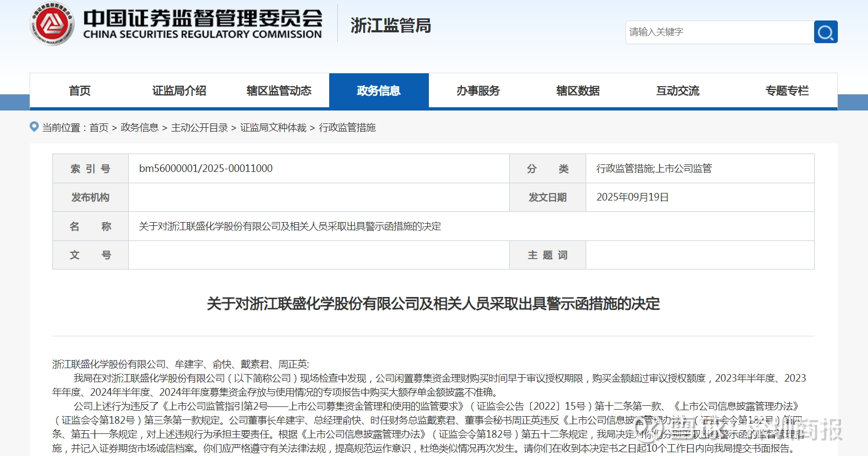Click the 行政监管措施 breadcrumb link

348,128
